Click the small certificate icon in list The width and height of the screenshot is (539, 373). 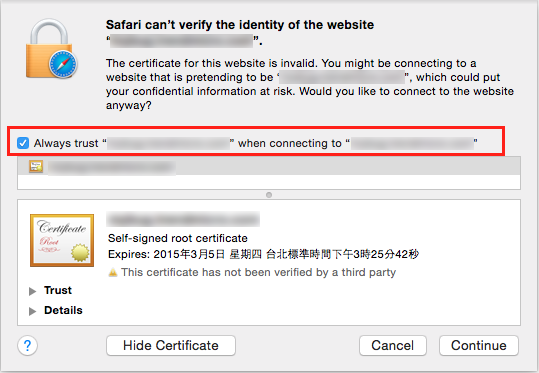(x=36, y=167)
